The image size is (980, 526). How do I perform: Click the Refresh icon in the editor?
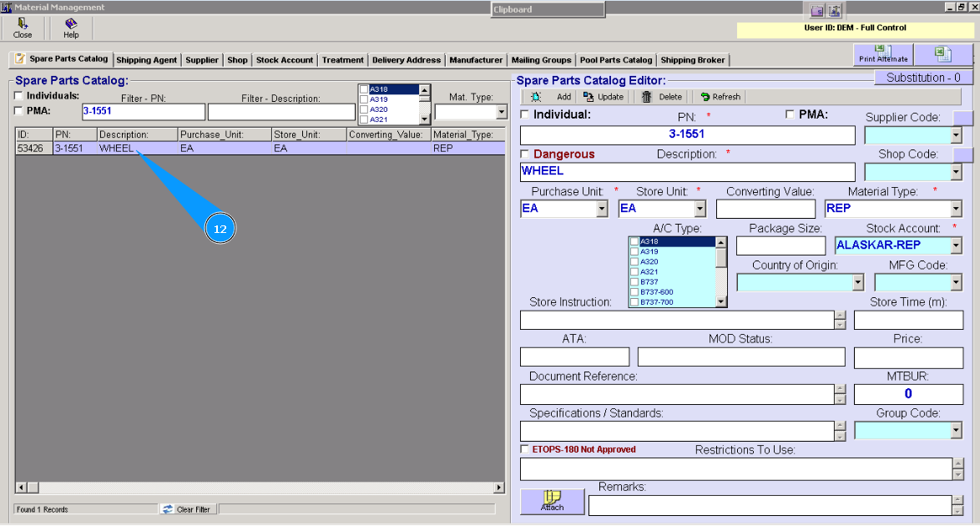(705, 97)
